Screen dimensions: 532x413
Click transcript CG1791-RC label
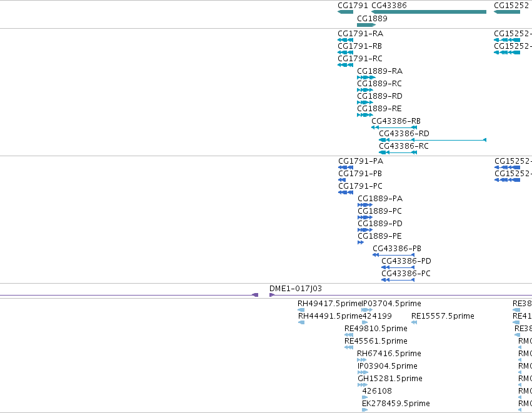pyautogui.click(x=360, y=59)
